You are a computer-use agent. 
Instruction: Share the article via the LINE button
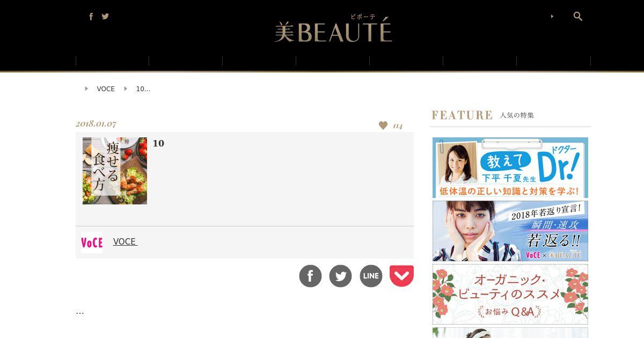click(371, 276)
